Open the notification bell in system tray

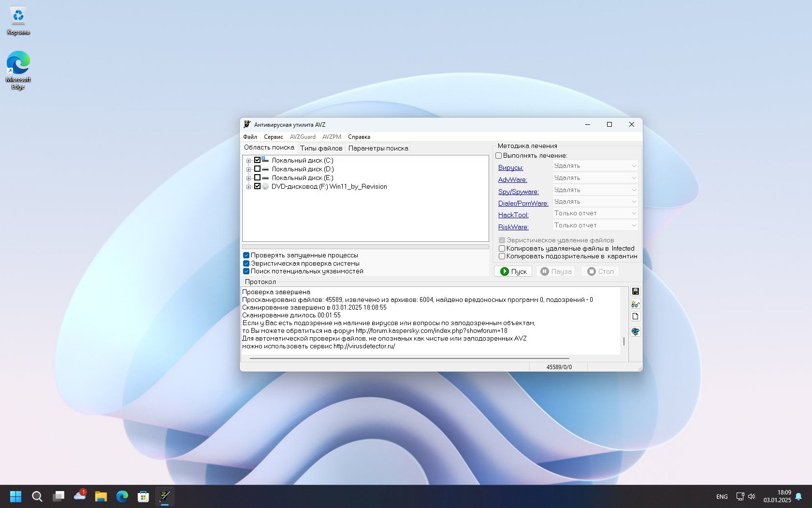pos(798,496)
